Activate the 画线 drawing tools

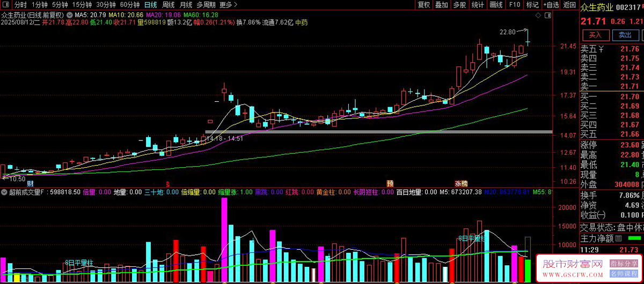coord(496,5)
